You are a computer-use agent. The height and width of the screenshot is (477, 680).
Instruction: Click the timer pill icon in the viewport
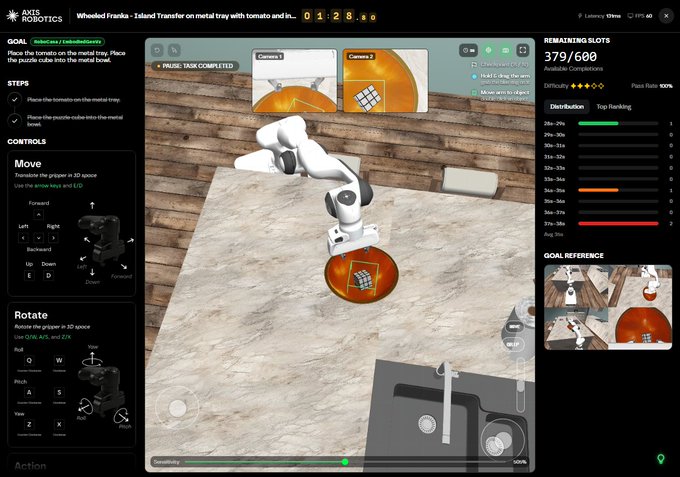(468, 50)
